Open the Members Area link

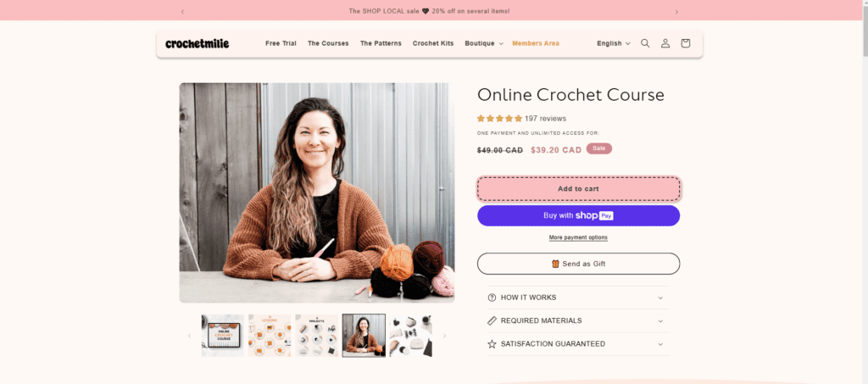pyautogui.click(x=536, y=43)
